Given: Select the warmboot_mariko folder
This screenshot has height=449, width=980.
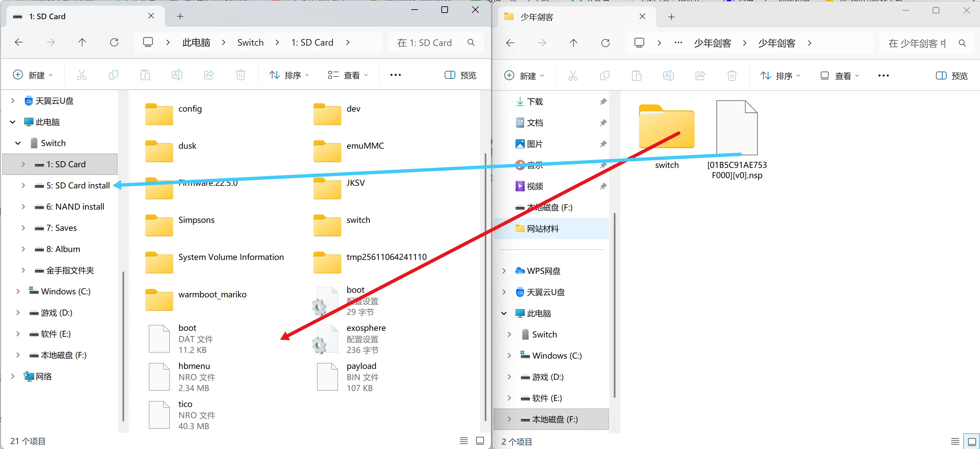Looking at the screenshot, I should (x=196, y=299).
